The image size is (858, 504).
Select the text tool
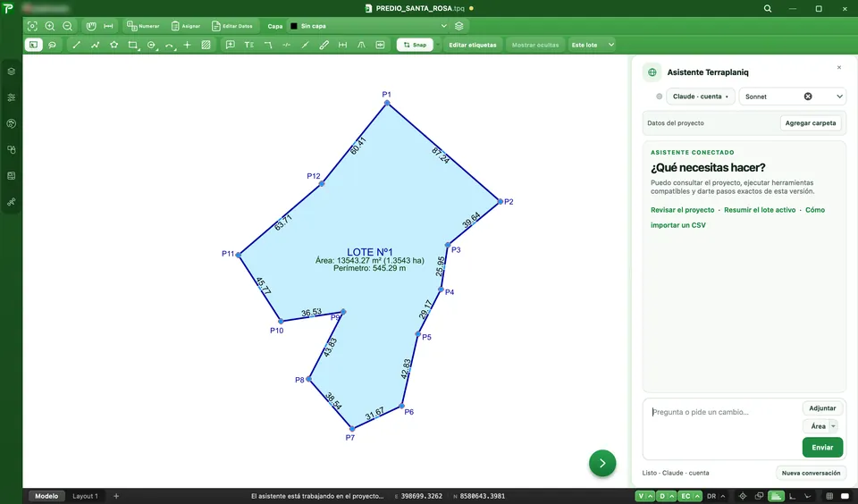(249, 45)
